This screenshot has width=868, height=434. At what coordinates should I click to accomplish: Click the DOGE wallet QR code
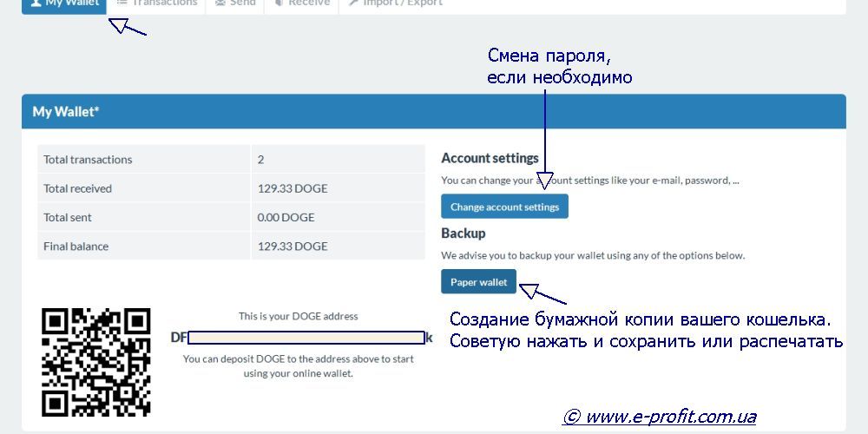[x=96, y=362]
